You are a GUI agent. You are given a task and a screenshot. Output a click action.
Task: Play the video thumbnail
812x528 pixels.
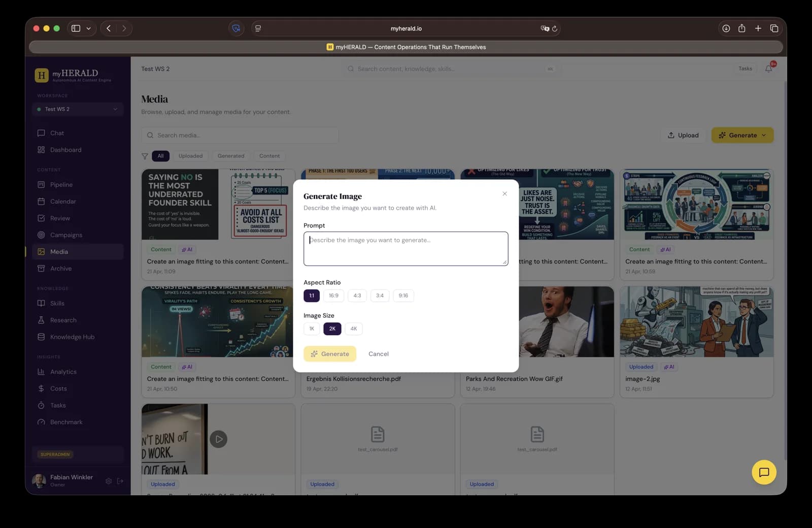click(219, 439)
